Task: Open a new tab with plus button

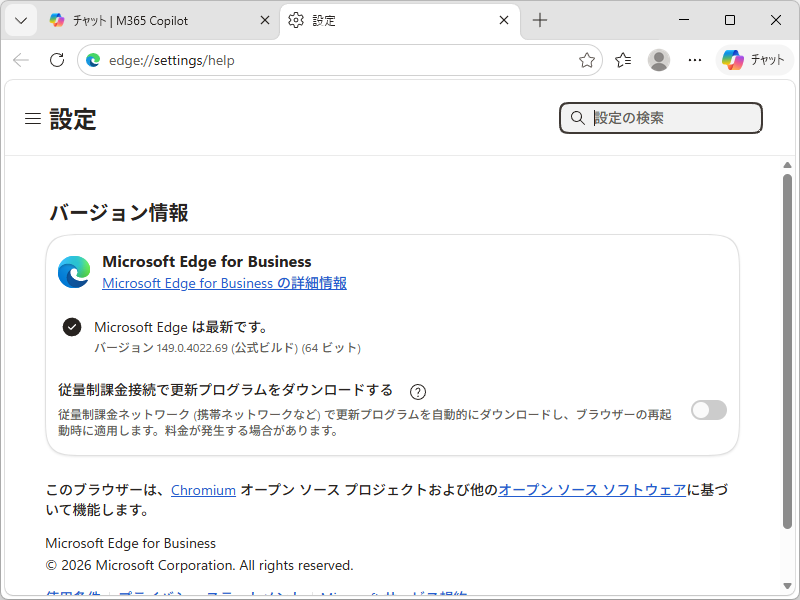Action: click(539, 20)
